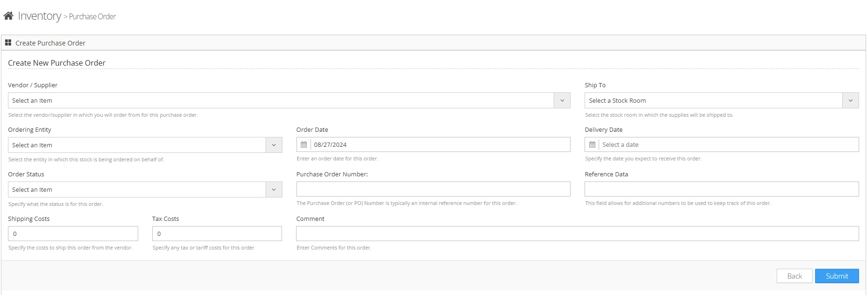Click the Back button

pos(794,276)
